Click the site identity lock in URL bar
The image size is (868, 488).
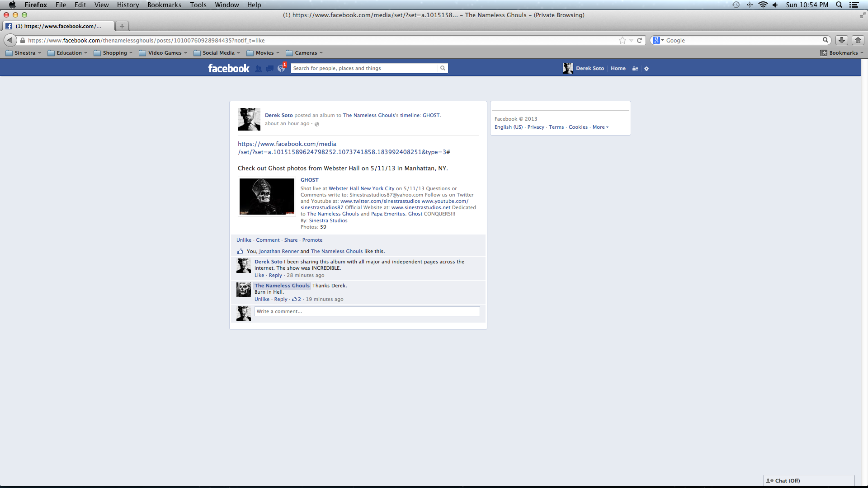tap(23, 40)
